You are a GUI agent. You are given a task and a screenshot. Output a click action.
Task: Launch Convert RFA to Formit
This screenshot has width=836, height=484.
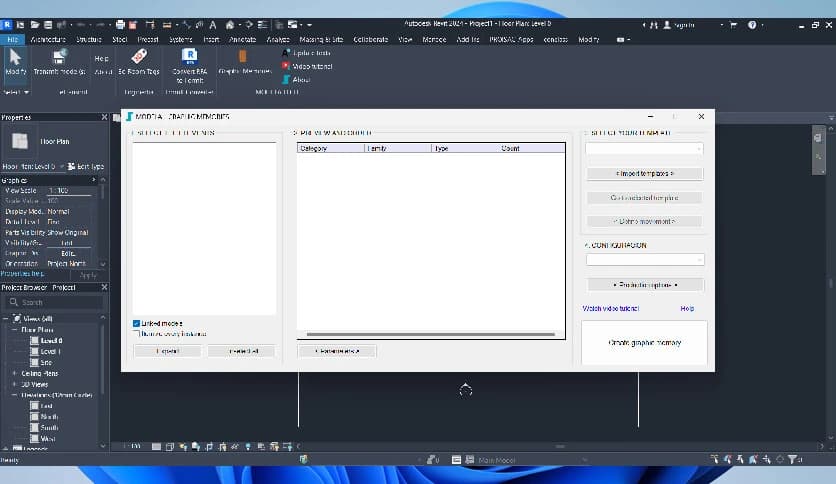coord(189,60)
